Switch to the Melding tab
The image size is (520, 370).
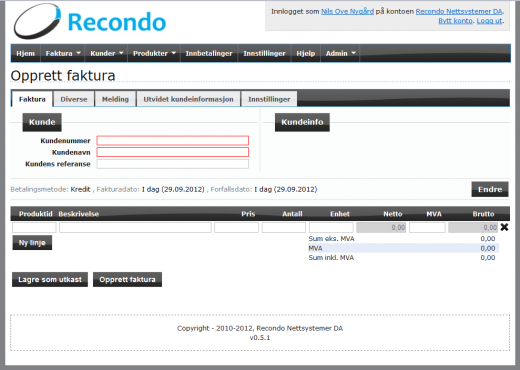point(115,99)
